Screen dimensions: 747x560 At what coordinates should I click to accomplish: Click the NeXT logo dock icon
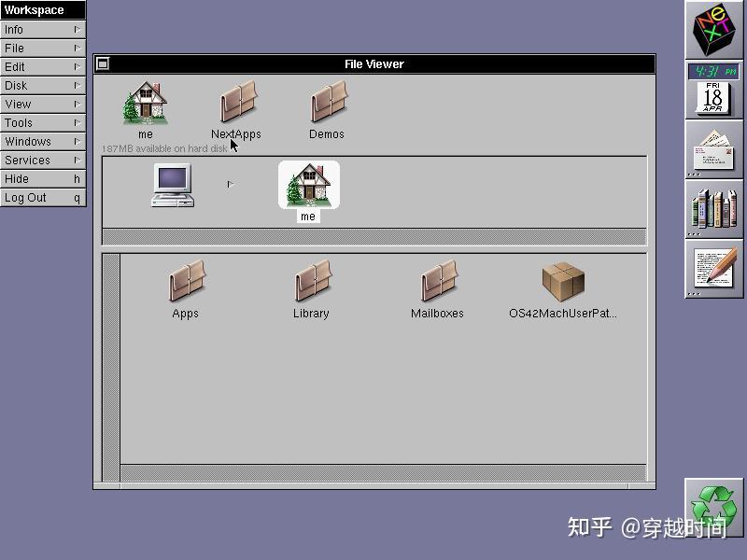[x=714, y=28]
